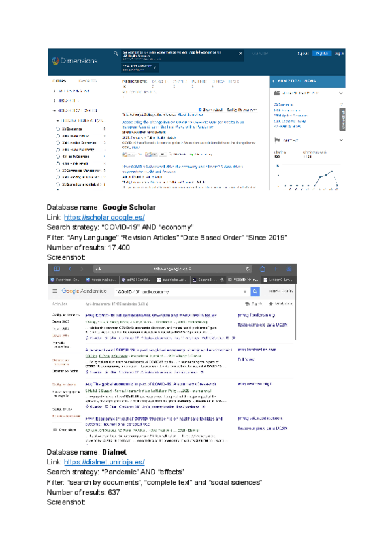The height and width of the screenshot is (554, 392).
Task: Open the Dimensions result 'How COVID-19 shock will drive the economy'
Action: [182, 169]
